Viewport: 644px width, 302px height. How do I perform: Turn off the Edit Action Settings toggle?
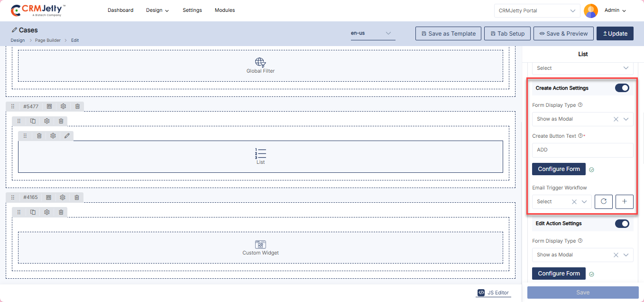[622, 224]
